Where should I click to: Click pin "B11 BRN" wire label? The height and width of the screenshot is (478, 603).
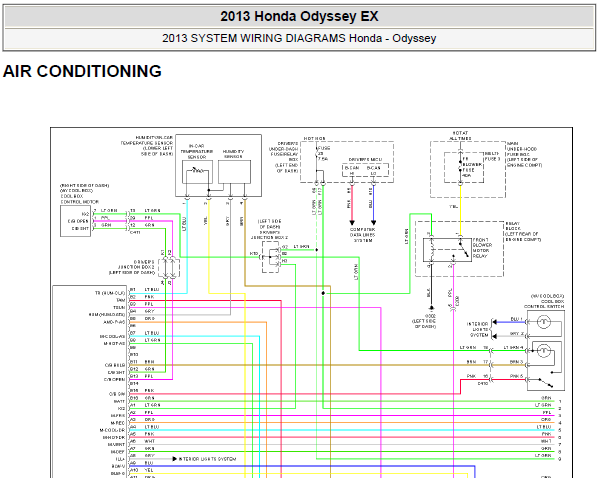142,362
